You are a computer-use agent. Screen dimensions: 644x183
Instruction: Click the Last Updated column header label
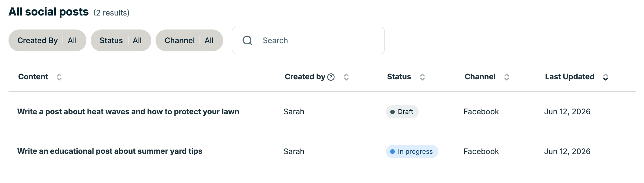tap(570, 77)
